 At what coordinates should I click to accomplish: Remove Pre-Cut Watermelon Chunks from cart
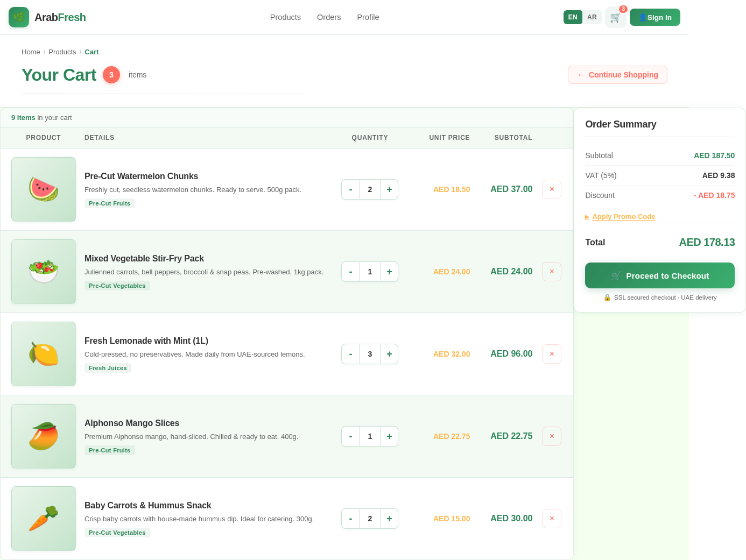pos(552,189)
